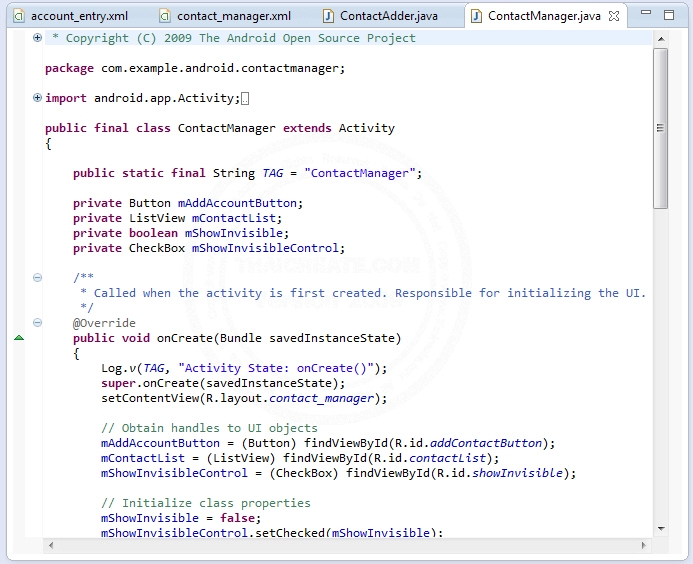Click contact_manager in the setContentView call

pos(321,399)
